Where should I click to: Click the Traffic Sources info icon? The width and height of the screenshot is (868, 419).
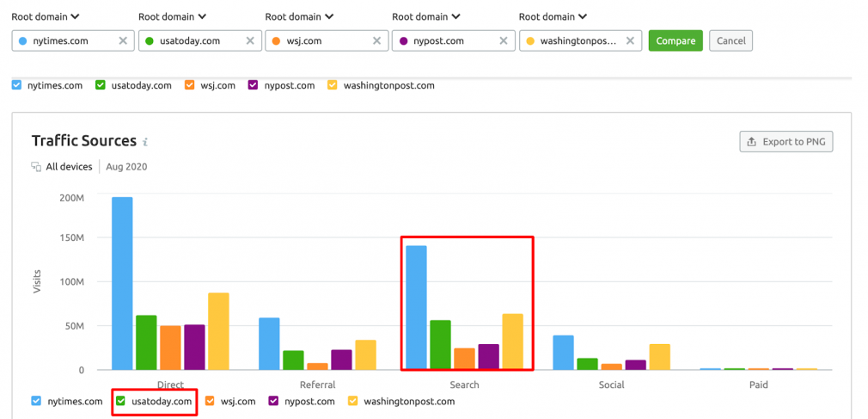(x=145, y=142)
